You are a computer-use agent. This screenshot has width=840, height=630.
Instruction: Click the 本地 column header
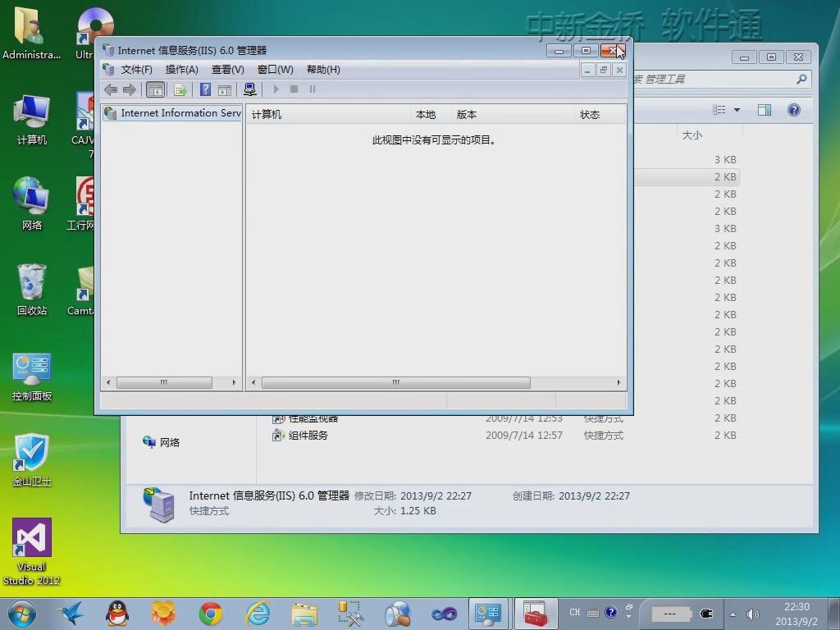431,115
